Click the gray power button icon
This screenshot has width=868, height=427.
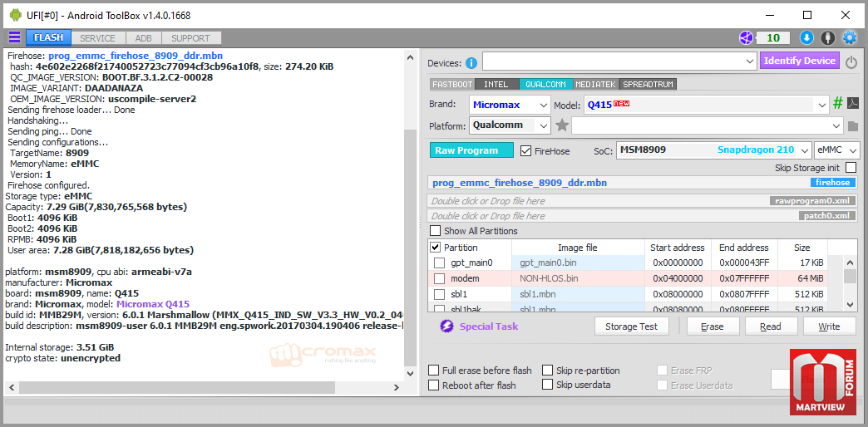click(851, 62)
